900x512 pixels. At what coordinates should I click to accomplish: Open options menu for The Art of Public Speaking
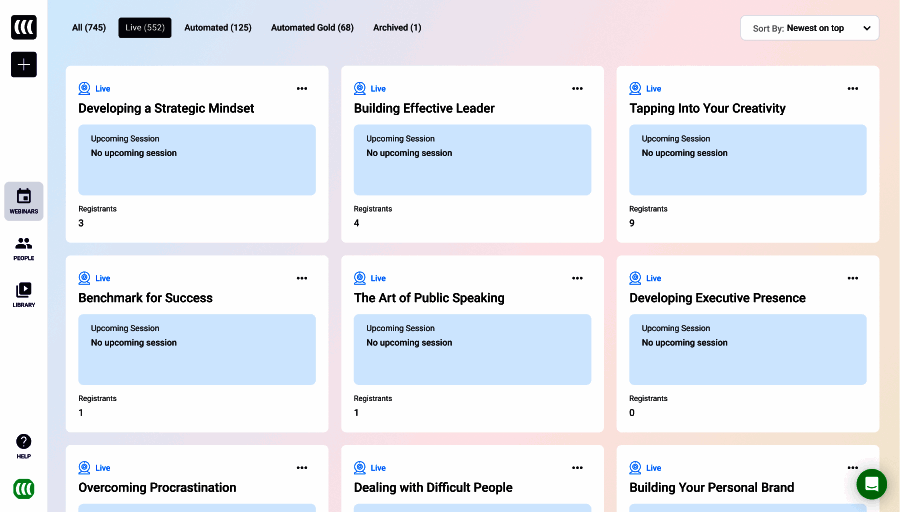click(x=577, y=278)
